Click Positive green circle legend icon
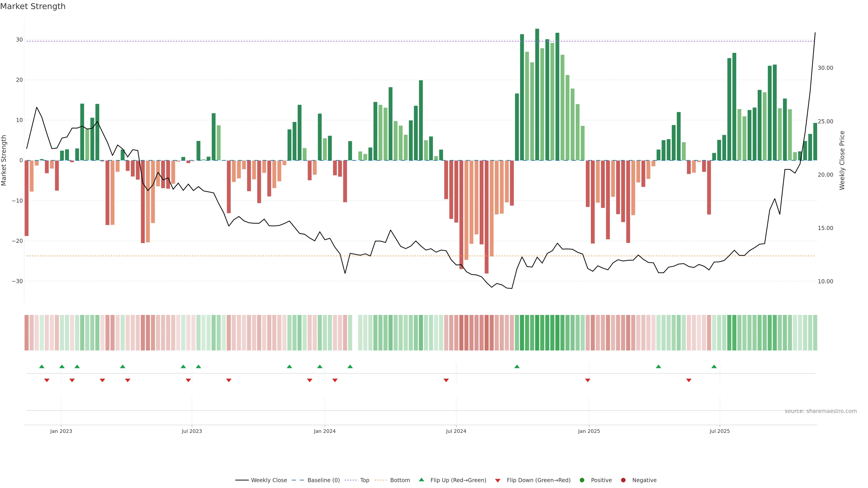Screen dimensions: 868x488 coord(582,480)
